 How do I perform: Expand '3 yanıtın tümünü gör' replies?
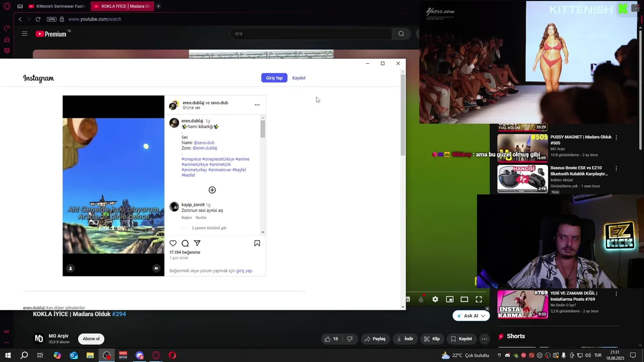click(x=209, y=228)
